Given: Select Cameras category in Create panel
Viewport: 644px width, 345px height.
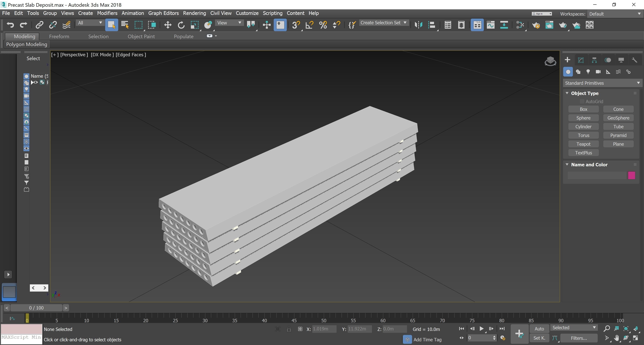Looking at the screenshot, I should (598, 72).
